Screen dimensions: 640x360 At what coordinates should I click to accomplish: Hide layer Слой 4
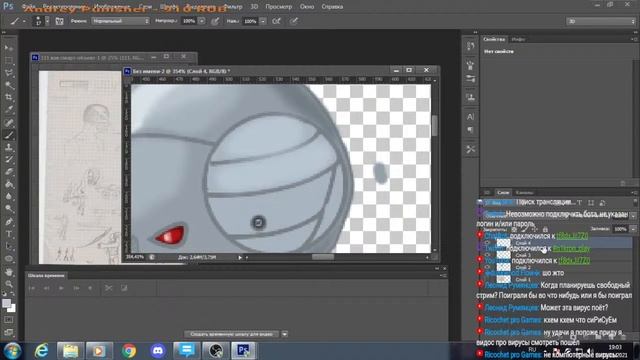pos(487,243)
